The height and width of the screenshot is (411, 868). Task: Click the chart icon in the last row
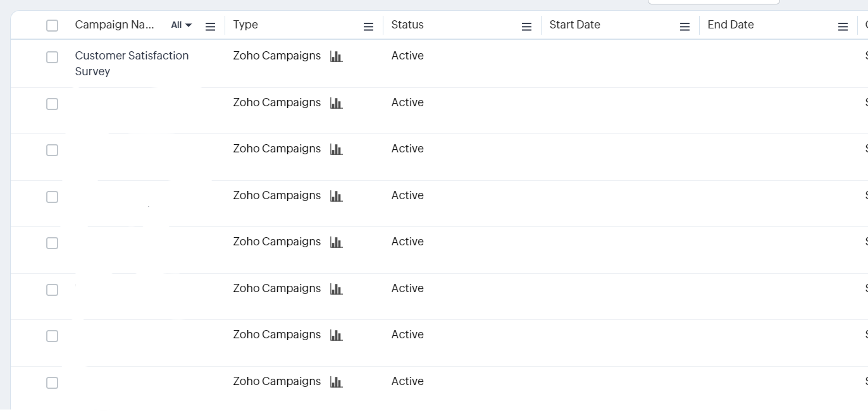[336, 382]
